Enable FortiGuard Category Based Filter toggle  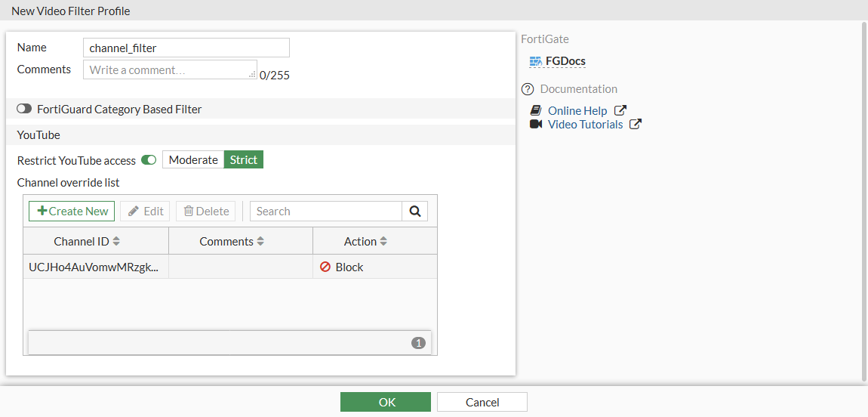pyautogui.click(x=24, y=110)
